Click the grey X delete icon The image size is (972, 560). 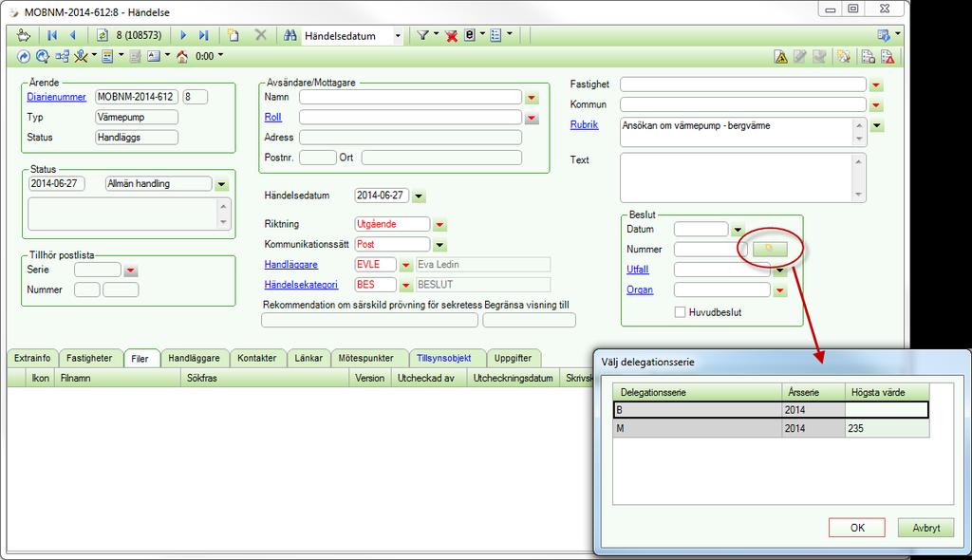261,35
